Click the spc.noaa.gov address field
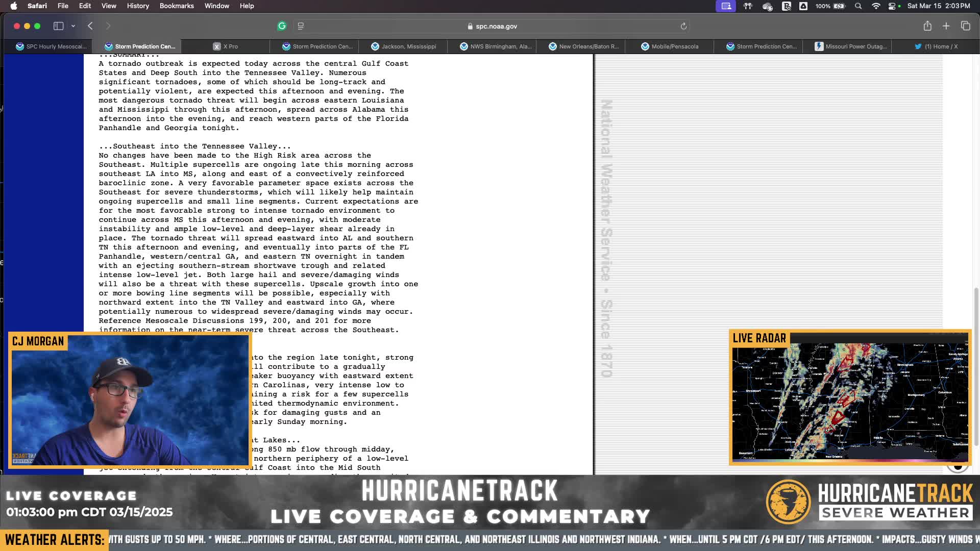980x551 pixels. click(493, 26)
